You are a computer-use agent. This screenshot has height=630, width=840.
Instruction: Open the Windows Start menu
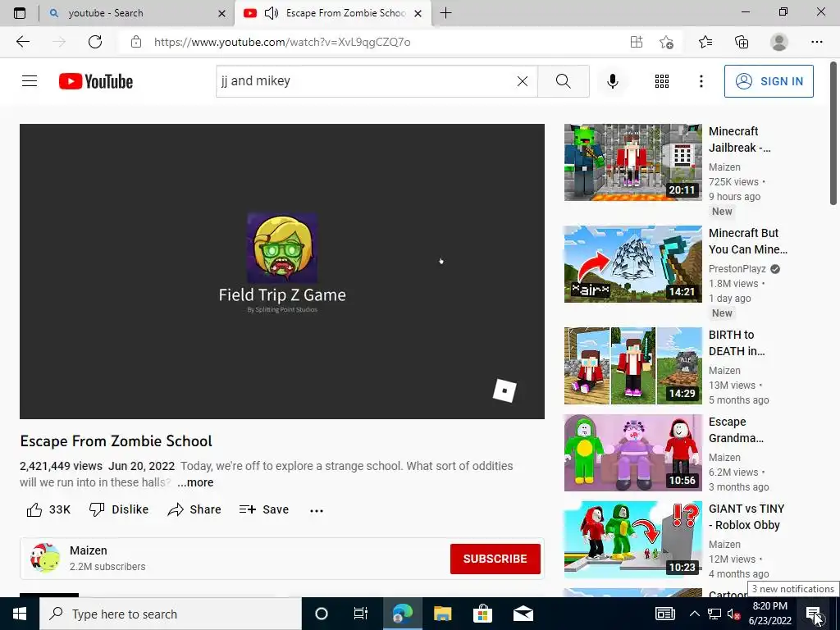[20, 614]
